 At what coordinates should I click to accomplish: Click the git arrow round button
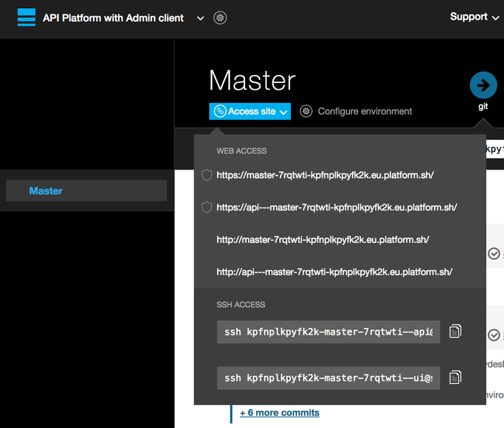coord(484,85)
